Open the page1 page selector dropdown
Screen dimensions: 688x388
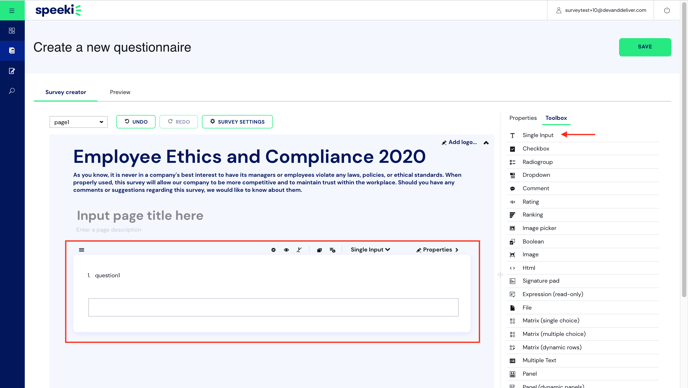pos(78,122)
